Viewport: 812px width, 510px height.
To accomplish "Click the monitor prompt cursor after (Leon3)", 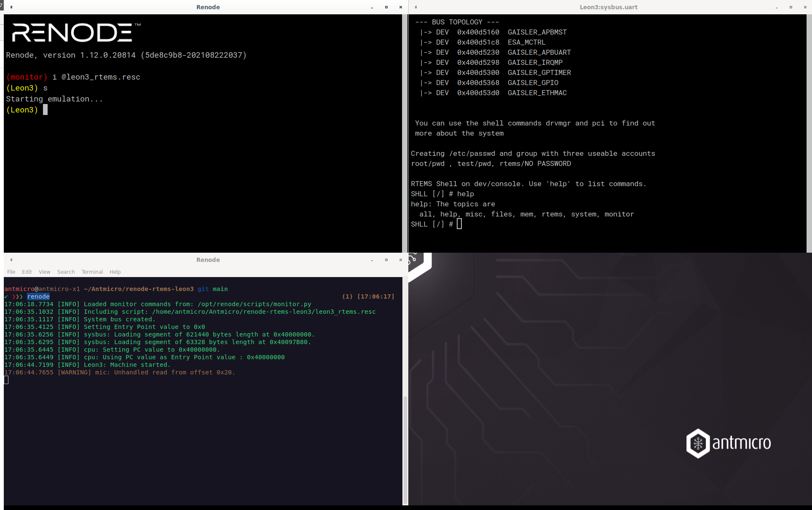I will point(45,110).
